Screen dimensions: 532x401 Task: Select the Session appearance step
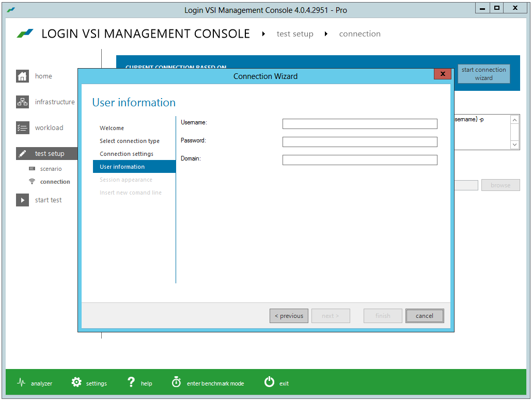pyautogui.click(x=126, y=180)
